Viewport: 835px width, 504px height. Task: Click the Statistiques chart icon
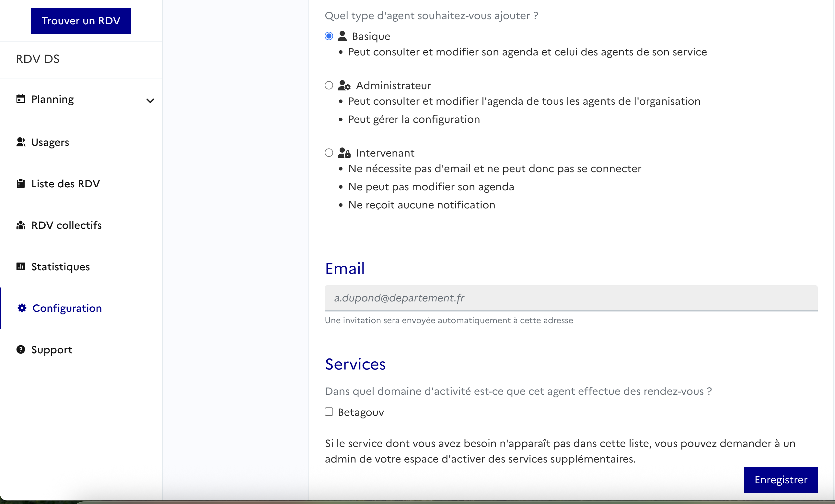[21, 266]
